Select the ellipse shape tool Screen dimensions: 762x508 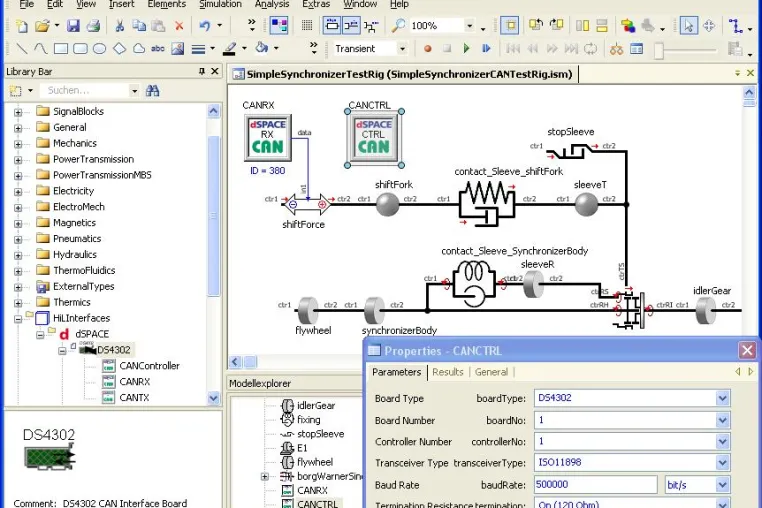coord(100,49)
